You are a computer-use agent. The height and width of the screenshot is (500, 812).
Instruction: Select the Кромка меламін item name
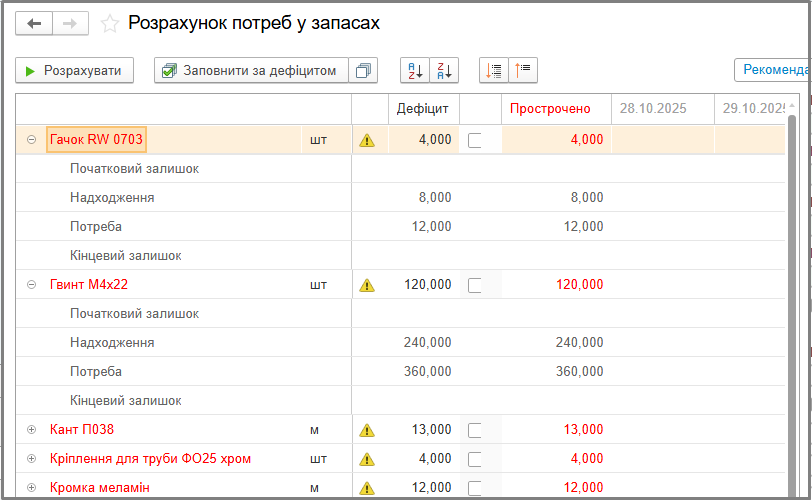coord(99,488)
